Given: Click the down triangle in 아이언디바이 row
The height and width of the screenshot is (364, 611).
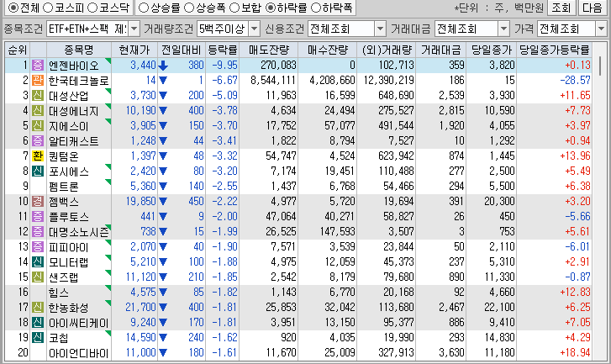Looking at the screenshot, I should (x=163, y=353).
